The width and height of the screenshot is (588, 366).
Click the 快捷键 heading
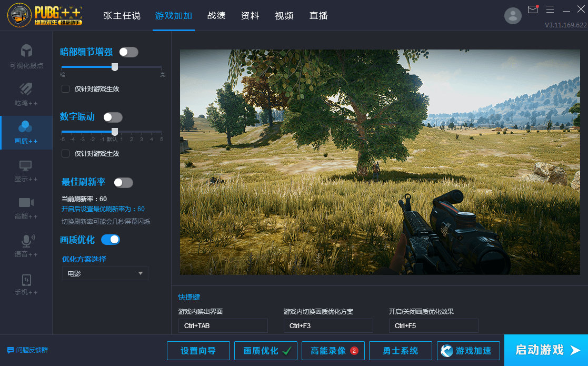pyautogui.click(x=189, y=298)
